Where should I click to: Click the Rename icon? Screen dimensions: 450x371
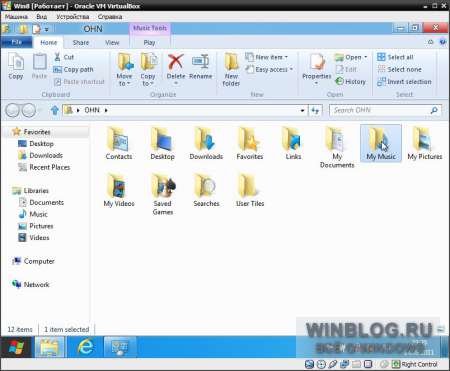click(200, 62)
